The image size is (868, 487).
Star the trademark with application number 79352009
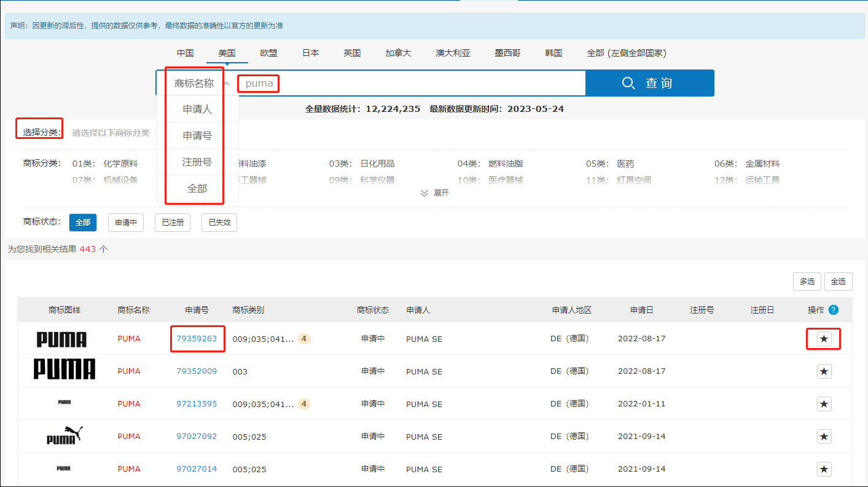click(x=824, y=371)
